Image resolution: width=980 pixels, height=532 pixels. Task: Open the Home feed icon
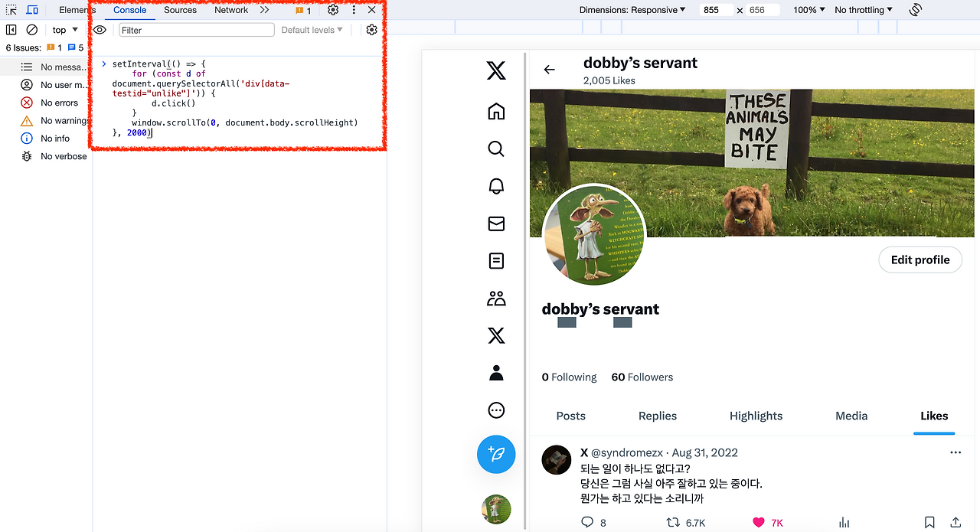point(496,111)
